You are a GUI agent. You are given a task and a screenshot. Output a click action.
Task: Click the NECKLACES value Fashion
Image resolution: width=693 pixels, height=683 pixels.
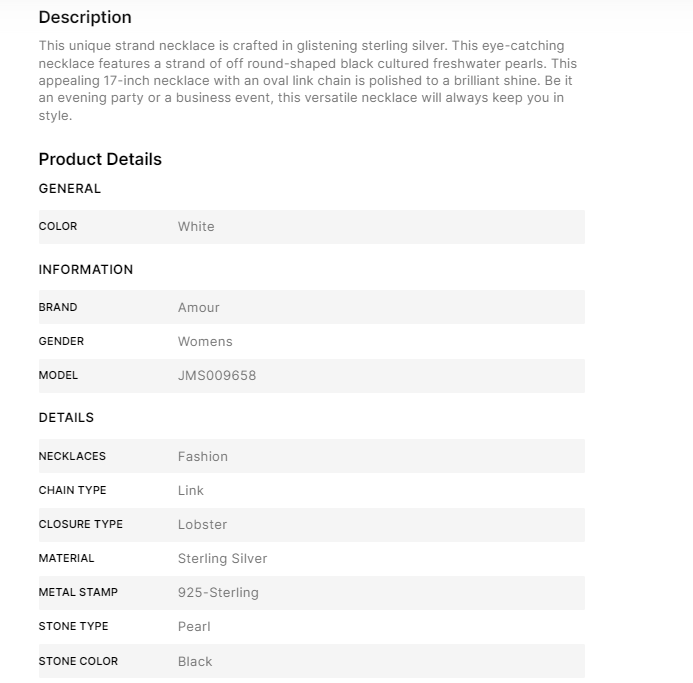[203, 456]
